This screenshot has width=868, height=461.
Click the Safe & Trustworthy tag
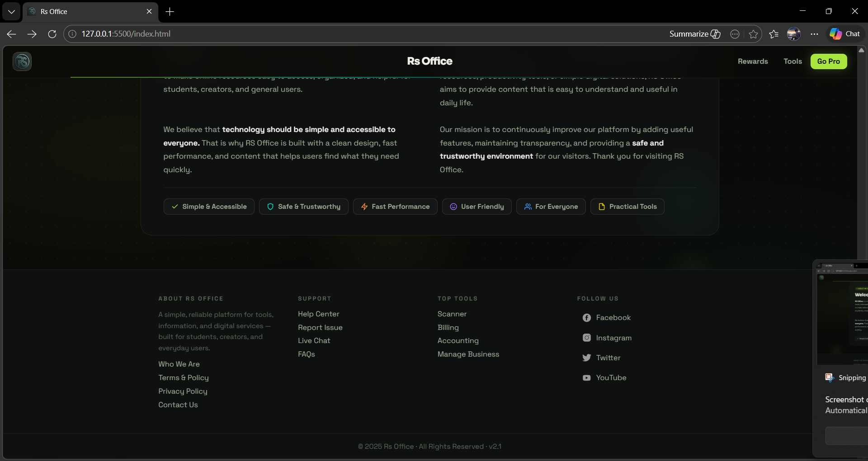304,207
